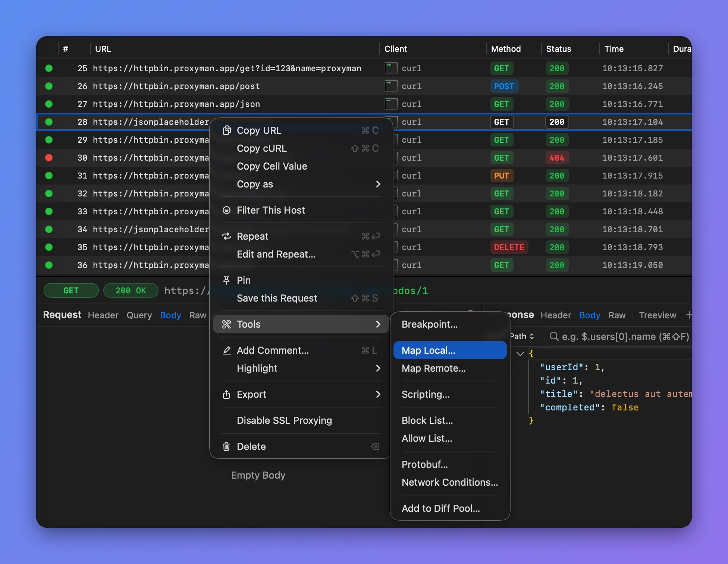Choose Breakpoint... from submenu
The width and height of the screenshot is (728, 564).
[x=450, y=324]
